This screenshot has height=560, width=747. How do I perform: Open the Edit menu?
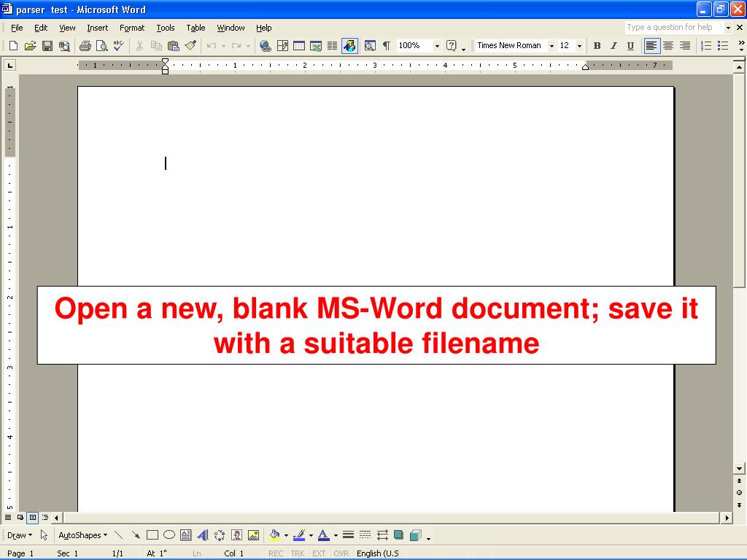pos(41,28)
